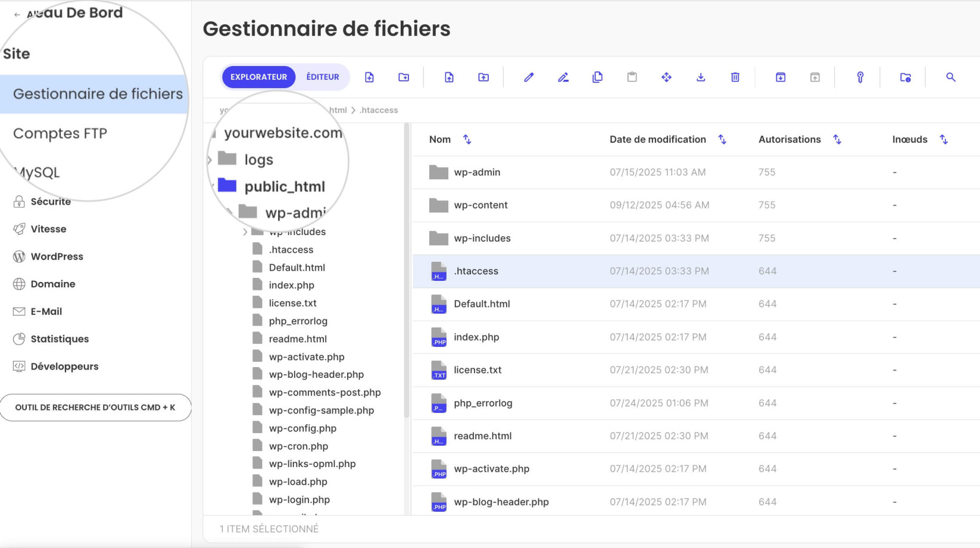The width and height of the screenshot is (980, 548).
Task: Click the Vitesse rocket icon
Action: pos(19,229)
